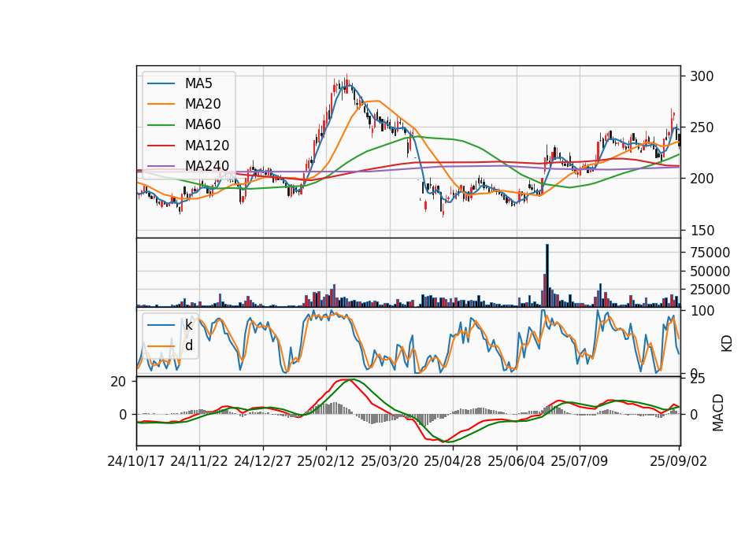Click the MACD axis title
756x543 pixels.
[718, 412]
